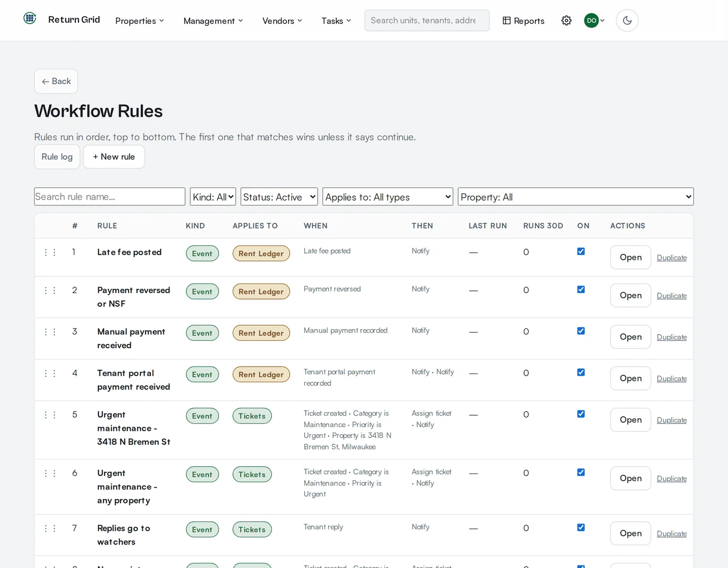
Task: Open the Rule log
Action: coord(57,157)
